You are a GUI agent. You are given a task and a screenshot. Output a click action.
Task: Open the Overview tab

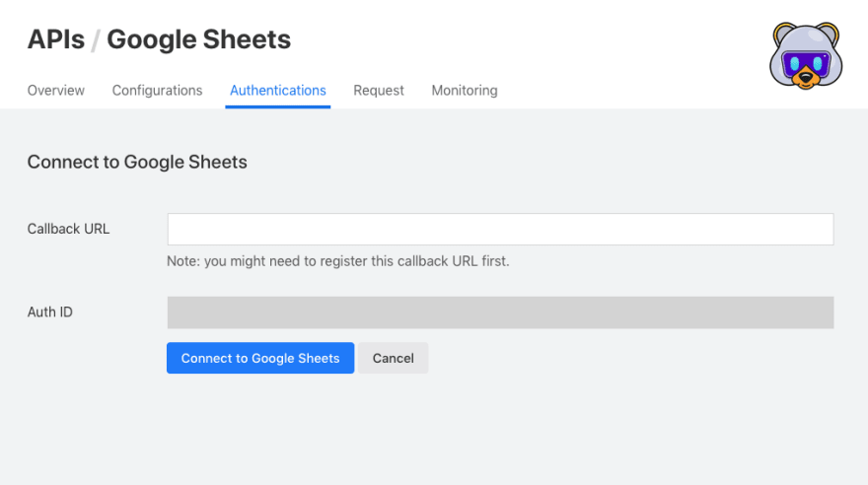pyautogui.click(x=56, y=90)
